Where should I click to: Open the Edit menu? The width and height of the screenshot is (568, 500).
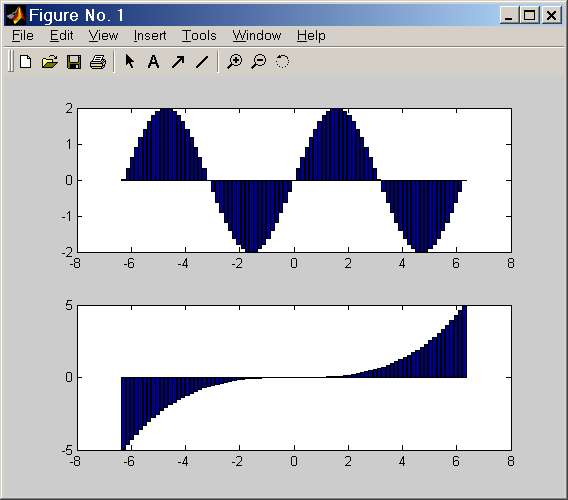[62, 36]
